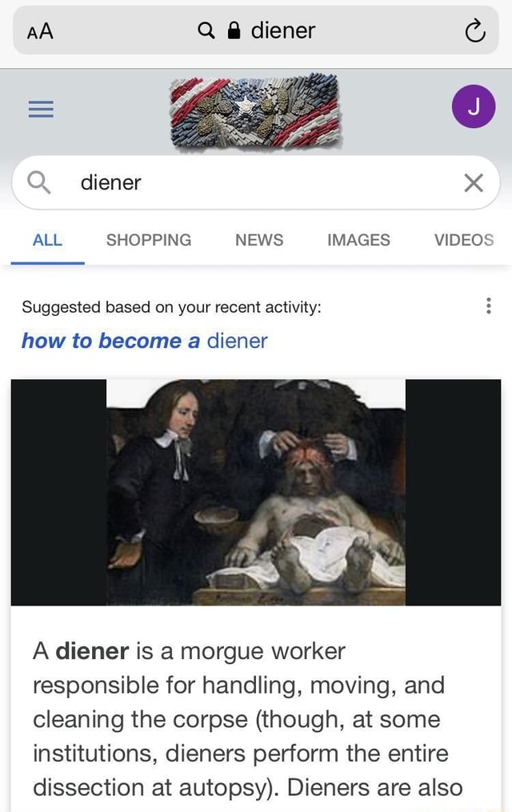Open the hamburger menu
This screenshot has width=512, height=812.
[x=41, y=110]
